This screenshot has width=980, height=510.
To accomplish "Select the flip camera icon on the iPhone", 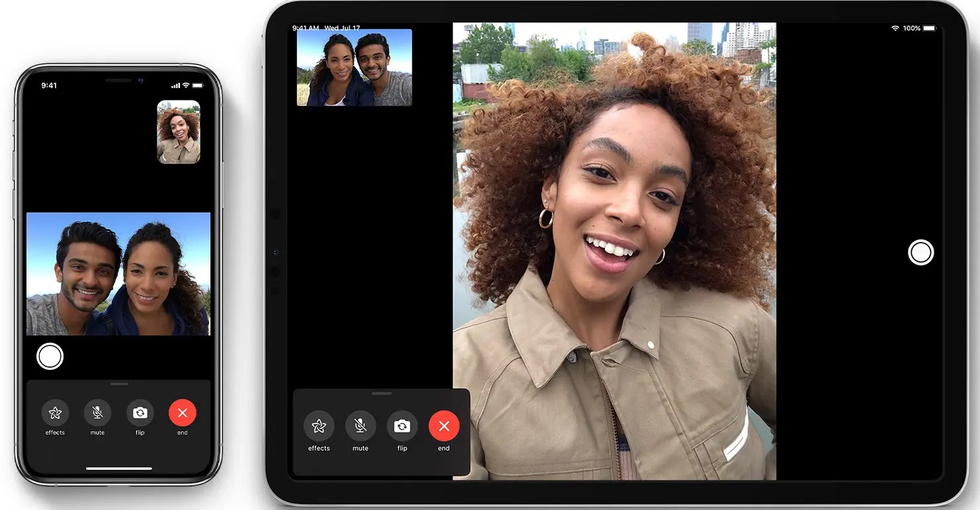I will tap(140, 413).
